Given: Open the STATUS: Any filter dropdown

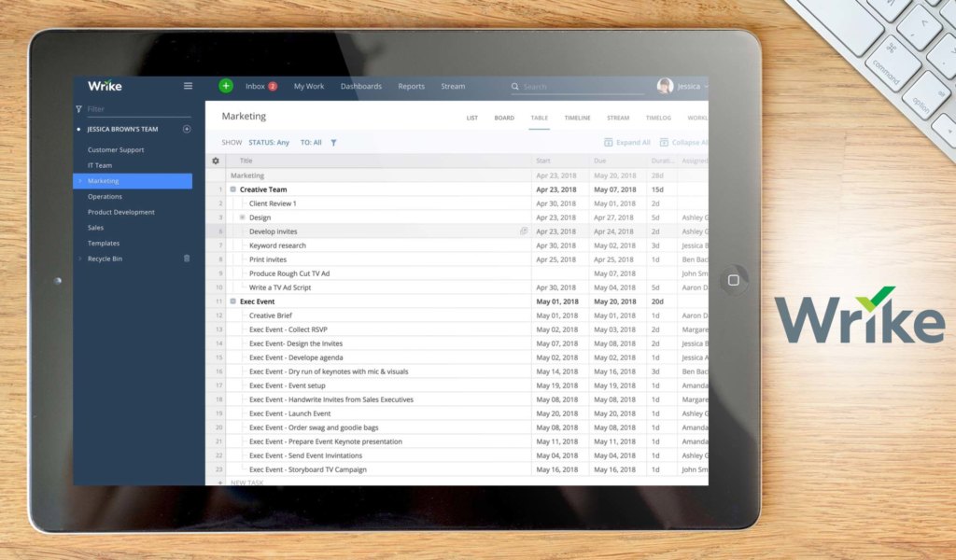Looking at the screenshot, I should point(269,142).
